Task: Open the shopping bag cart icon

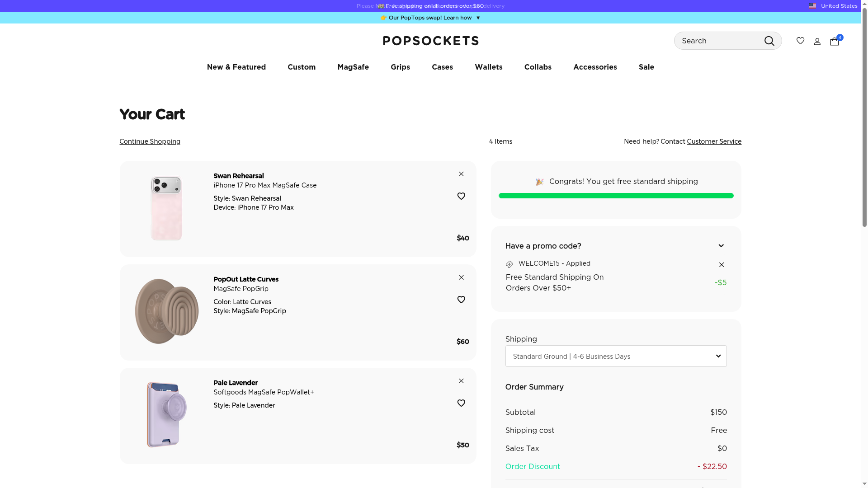Action: point(835,41)
